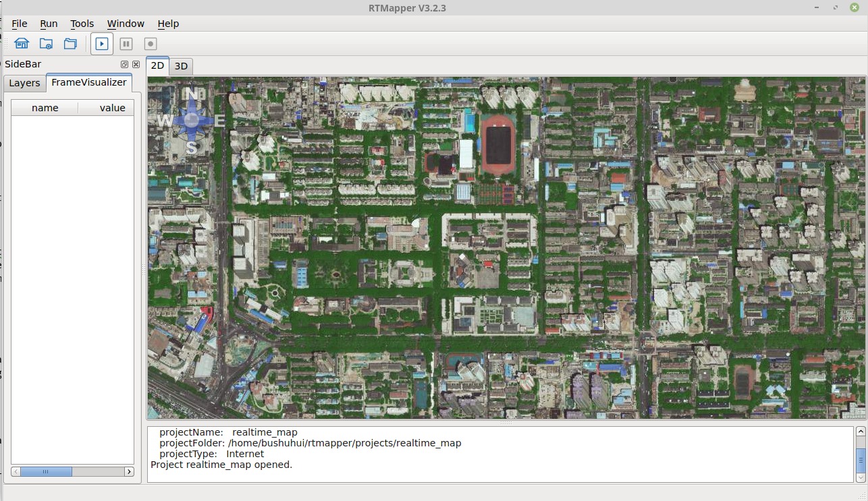Open the Tools menu
Viewport: 868px width, 501px height.
pyautogui.click(x=82, y=24)
